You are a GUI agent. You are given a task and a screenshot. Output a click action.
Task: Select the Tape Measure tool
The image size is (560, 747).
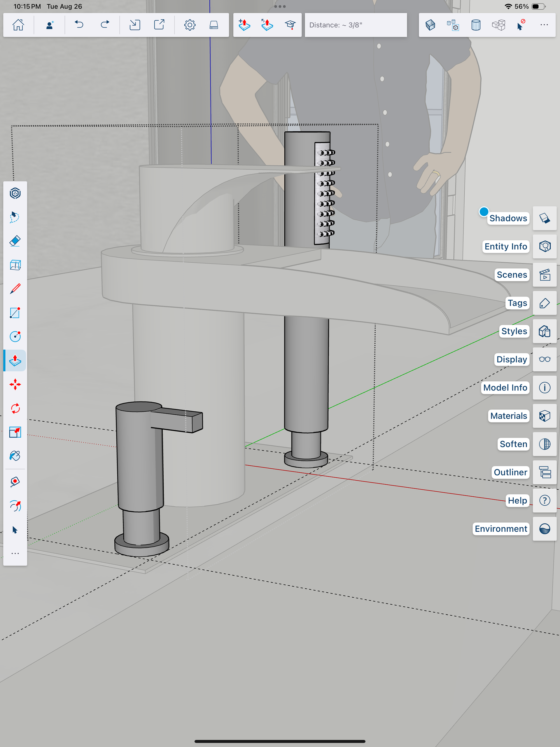[x=15, y=481]
